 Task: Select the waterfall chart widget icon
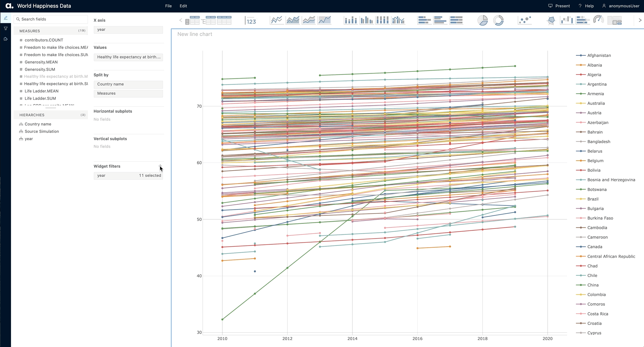pos(567,20)
